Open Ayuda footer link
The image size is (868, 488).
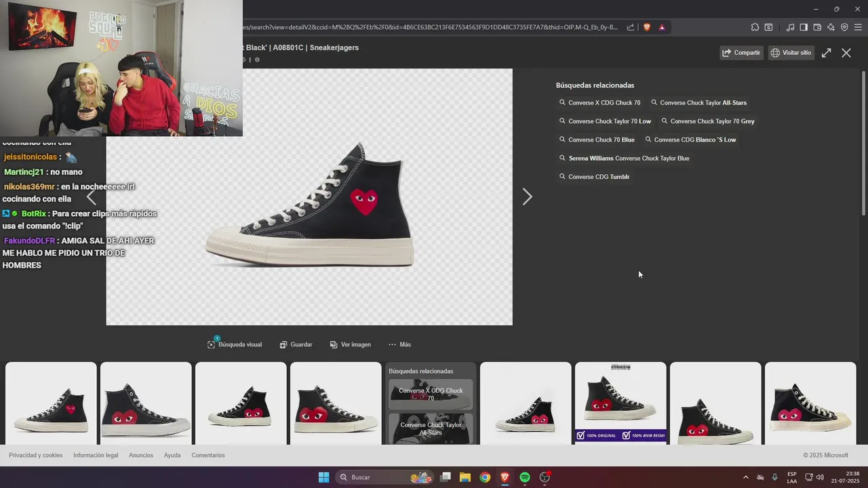coord(172,455)
